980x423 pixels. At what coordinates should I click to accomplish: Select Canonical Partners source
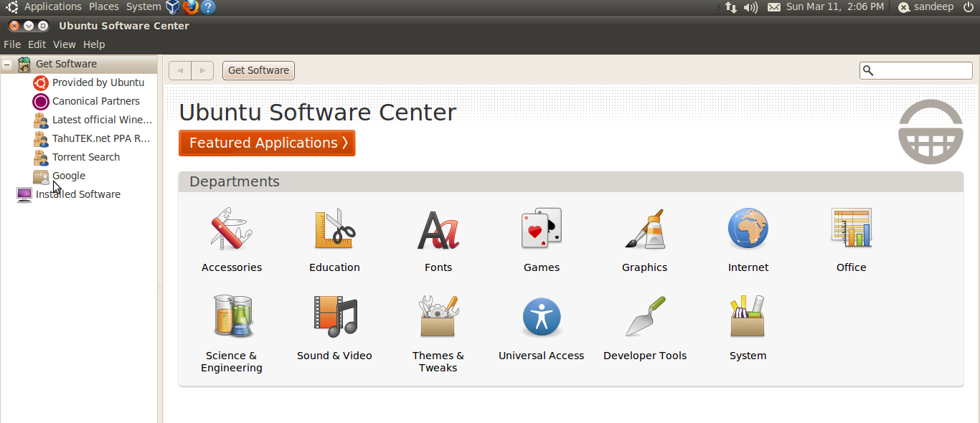click(96, 101)
